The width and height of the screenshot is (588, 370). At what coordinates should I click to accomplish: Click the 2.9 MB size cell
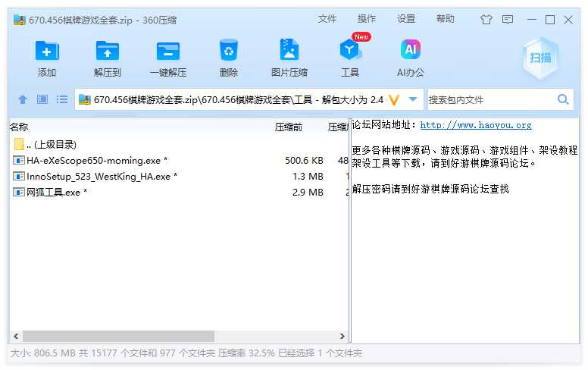click(x=308, y=192)
